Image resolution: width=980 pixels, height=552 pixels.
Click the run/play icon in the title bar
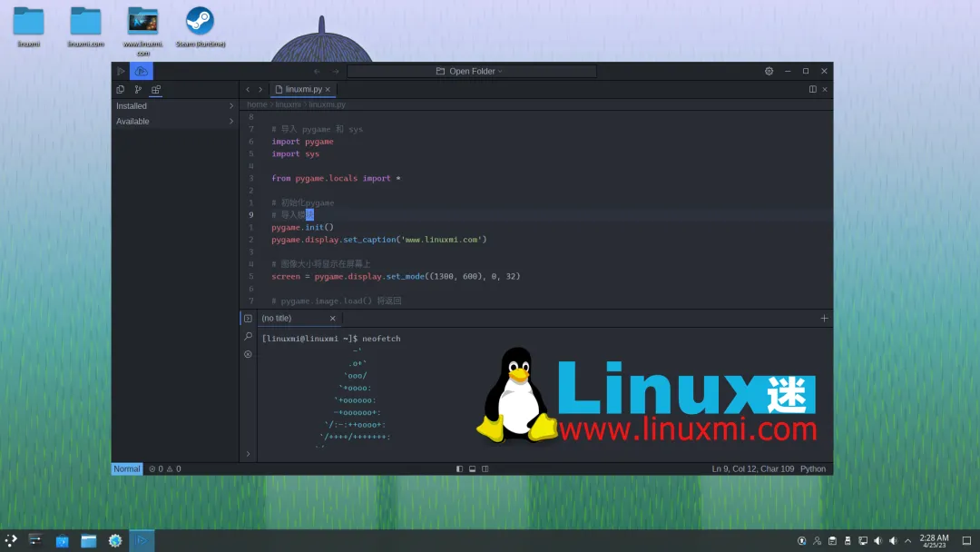[121, 71]
